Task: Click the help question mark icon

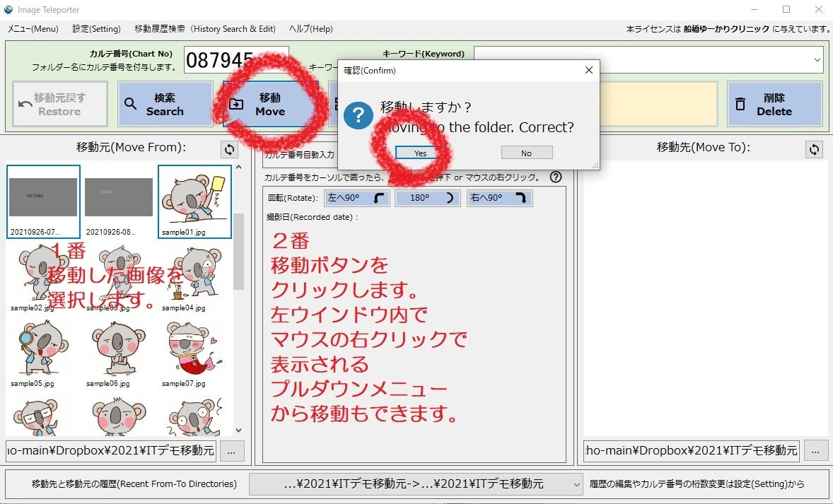Action: pos(556,177)
